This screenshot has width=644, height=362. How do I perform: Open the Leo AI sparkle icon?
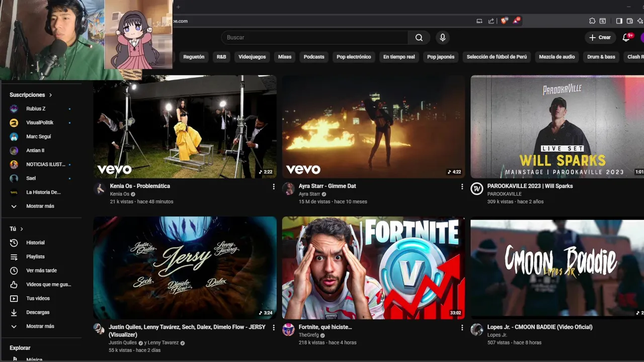tap(640, 21)
